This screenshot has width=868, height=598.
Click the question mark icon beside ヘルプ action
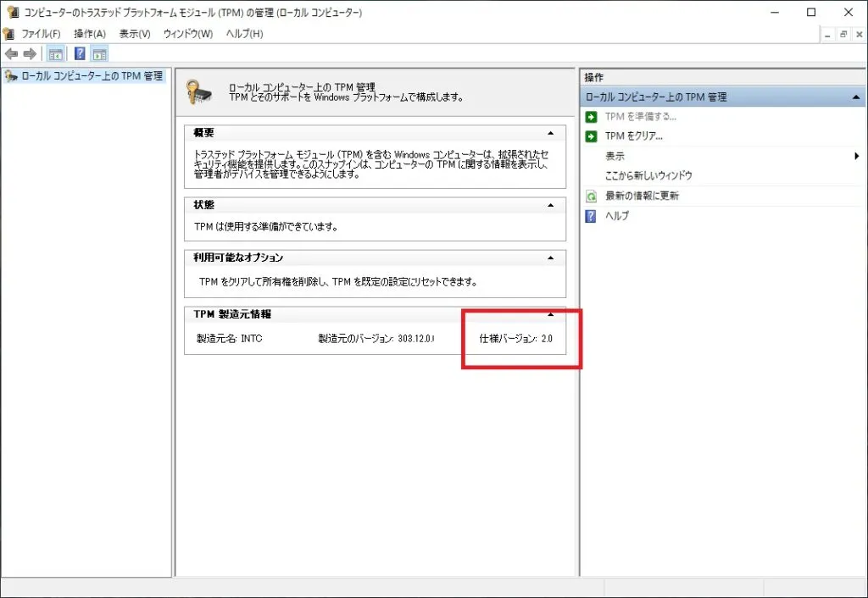[591, 216]
